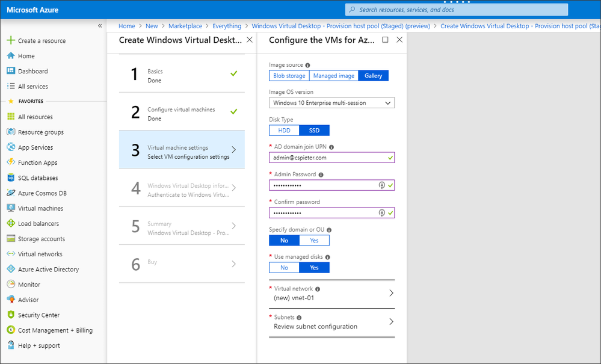Open Help + support icon
The width and height of the screenshot is (601, 364).
[x=11, y=345]
